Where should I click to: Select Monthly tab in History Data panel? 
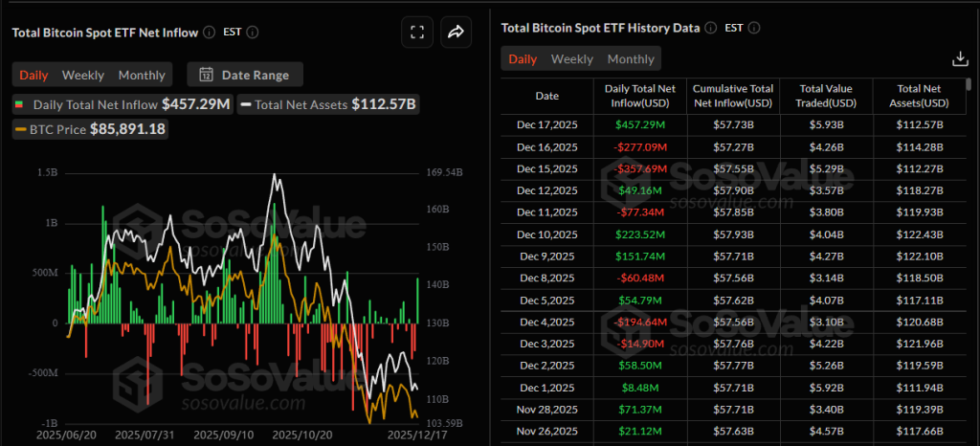[631, 58]
